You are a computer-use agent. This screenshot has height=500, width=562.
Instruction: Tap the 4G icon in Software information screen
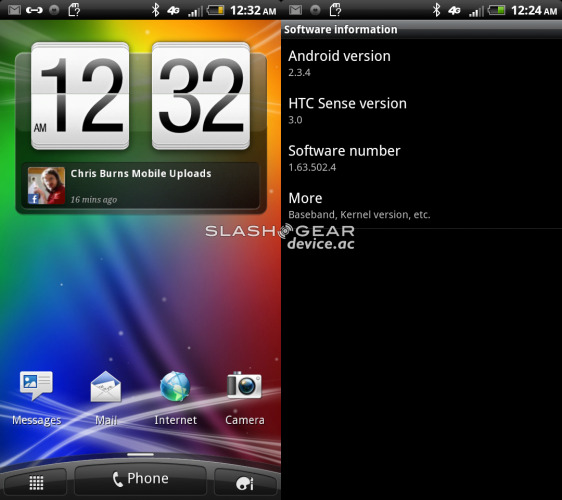tap(454, 11)
